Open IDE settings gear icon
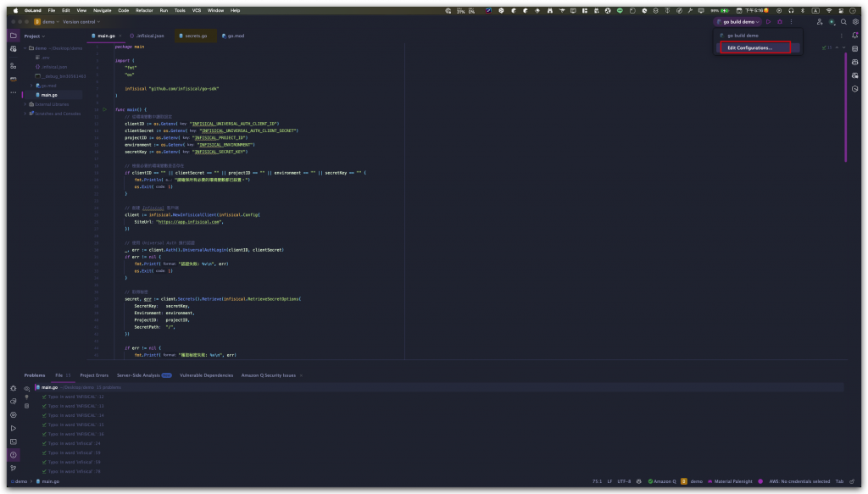 855,21
